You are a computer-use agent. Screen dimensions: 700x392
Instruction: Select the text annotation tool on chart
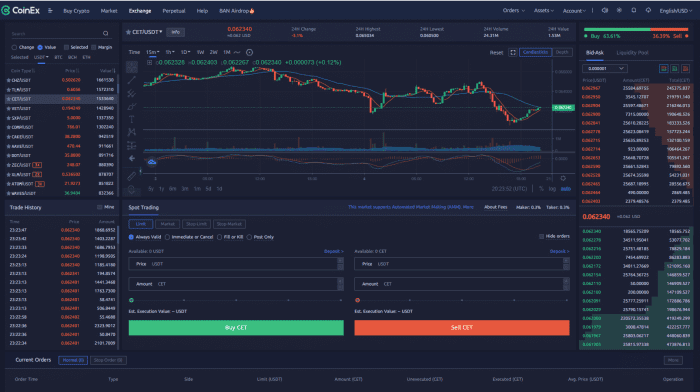pyautogui.click(x=132, y=119)
